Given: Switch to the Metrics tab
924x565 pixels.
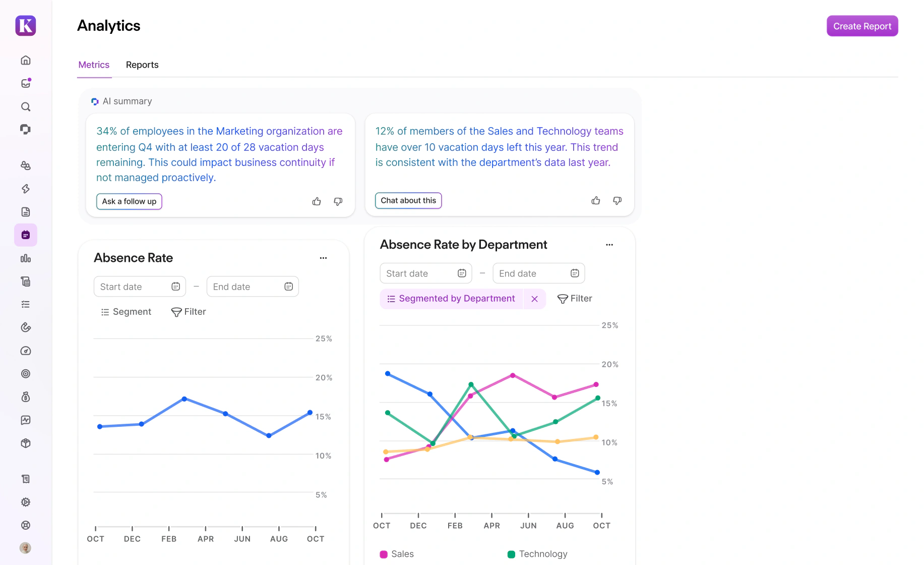Looking at the screenshot, I should (94, 65).
